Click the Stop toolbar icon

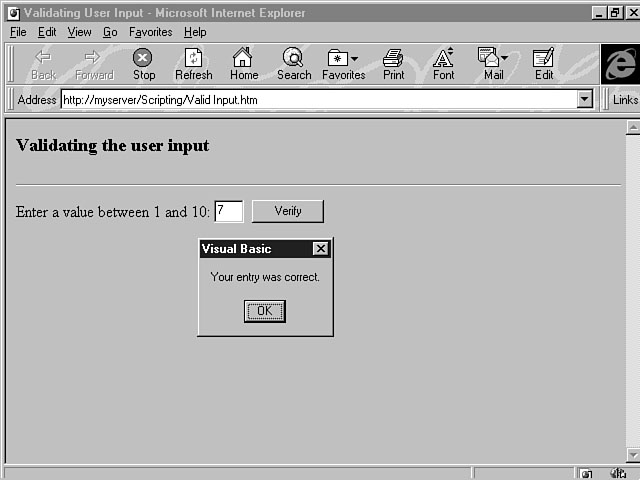pyautogui.click(x=144, y=63)
